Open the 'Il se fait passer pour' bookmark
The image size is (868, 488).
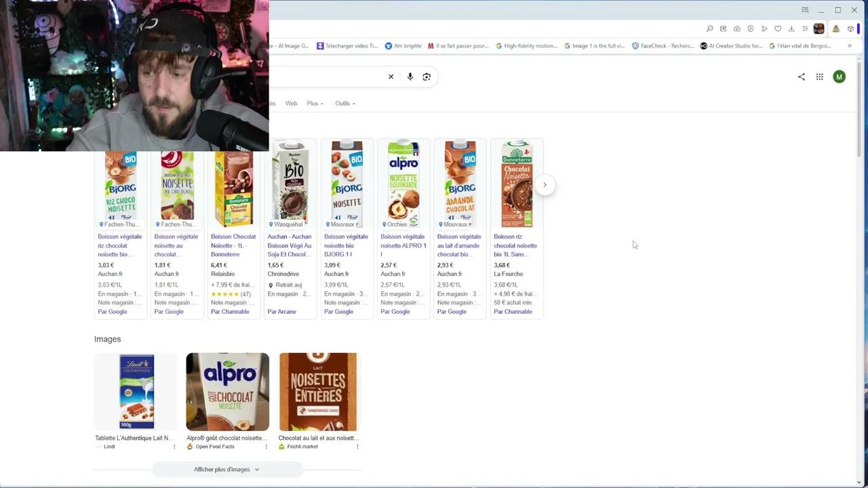tap(458, 46)
